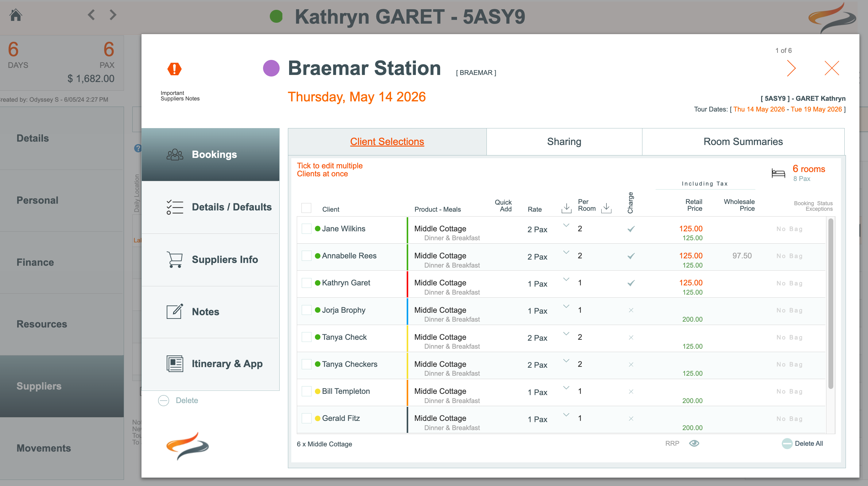This screenshot has height=486, width=868.
Task: Tick the select-all Client checkbox
Action: click(306, 208)
